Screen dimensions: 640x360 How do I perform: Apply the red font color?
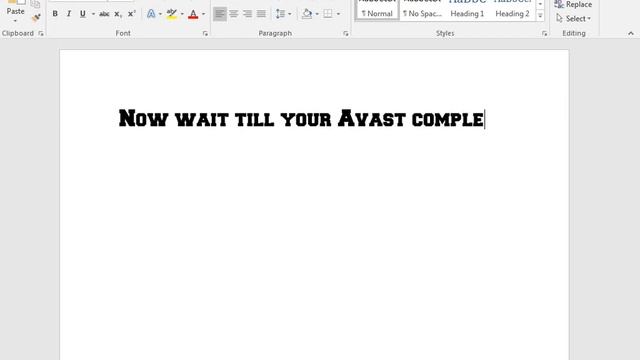tap(193, 14)
